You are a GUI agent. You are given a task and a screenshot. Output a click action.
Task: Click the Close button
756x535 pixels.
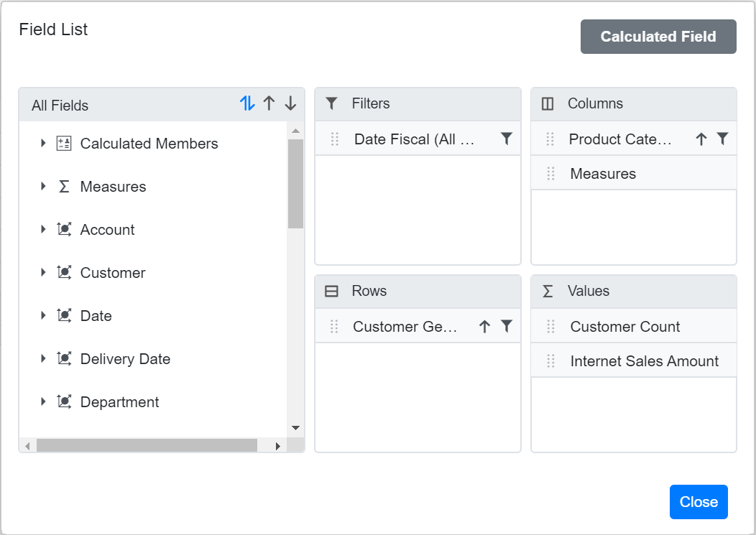[x=699, y=502]
